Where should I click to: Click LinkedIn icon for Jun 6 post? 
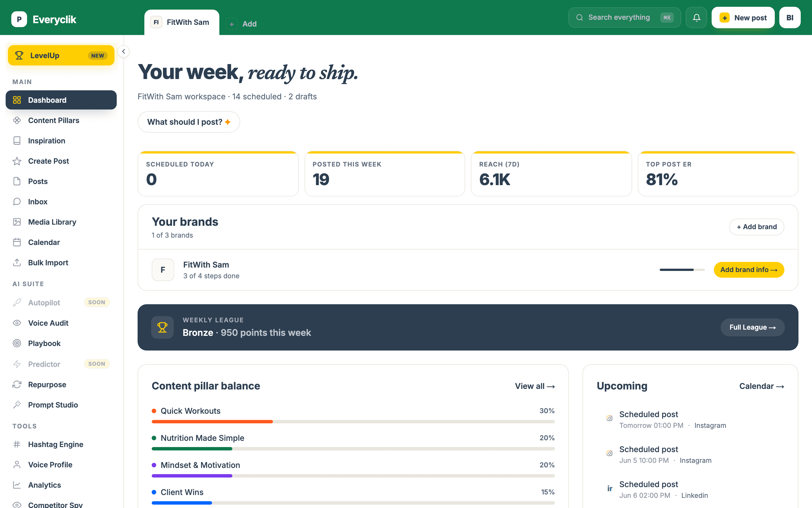(x=609, y=488)
